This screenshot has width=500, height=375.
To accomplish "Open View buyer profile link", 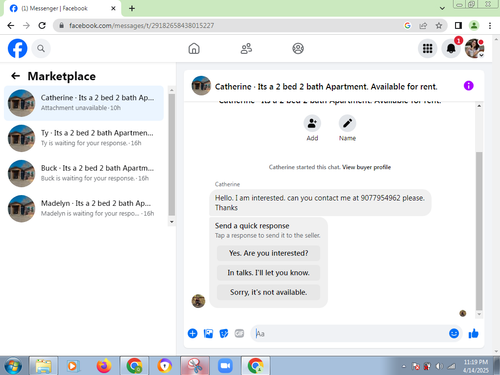I will (x=366, y=167).
